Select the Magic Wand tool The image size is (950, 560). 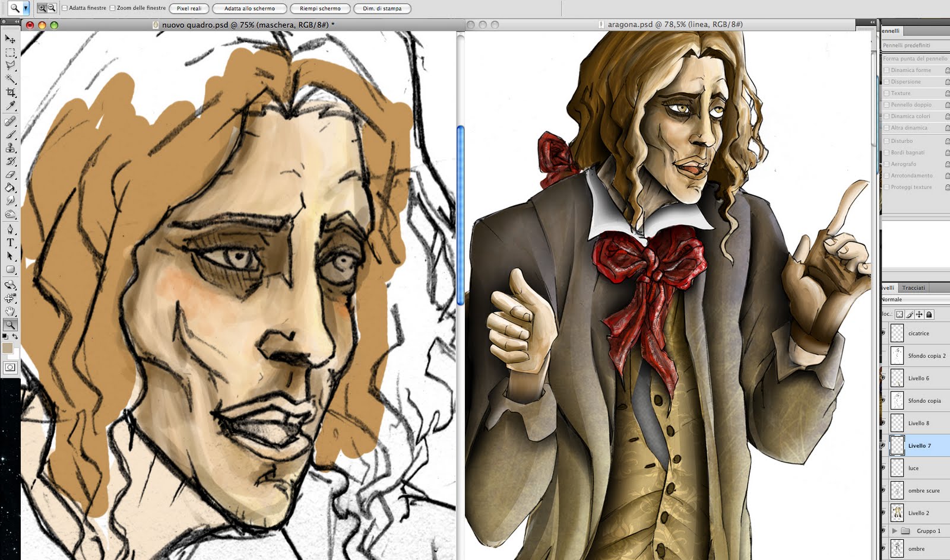pos(10,79)
